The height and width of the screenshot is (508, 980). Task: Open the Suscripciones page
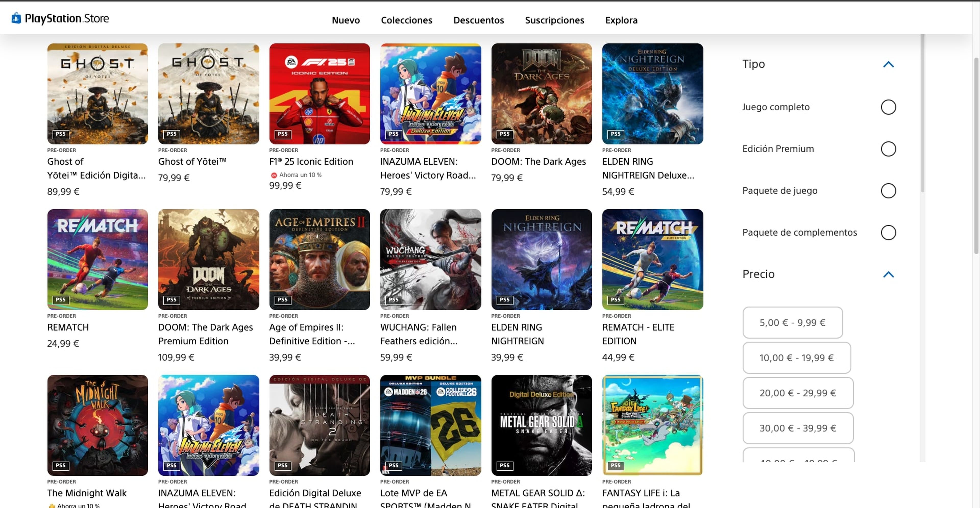point(554,20)
